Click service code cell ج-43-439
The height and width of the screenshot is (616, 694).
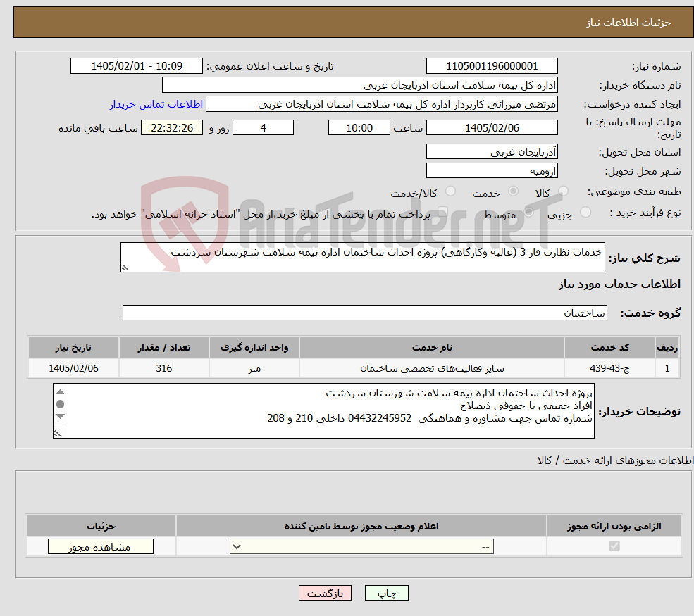coord(609,368)
